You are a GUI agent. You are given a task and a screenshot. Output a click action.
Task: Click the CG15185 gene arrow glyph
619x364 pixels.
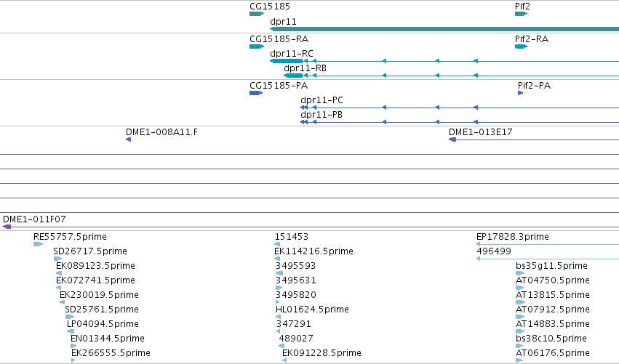coord(257,14)
